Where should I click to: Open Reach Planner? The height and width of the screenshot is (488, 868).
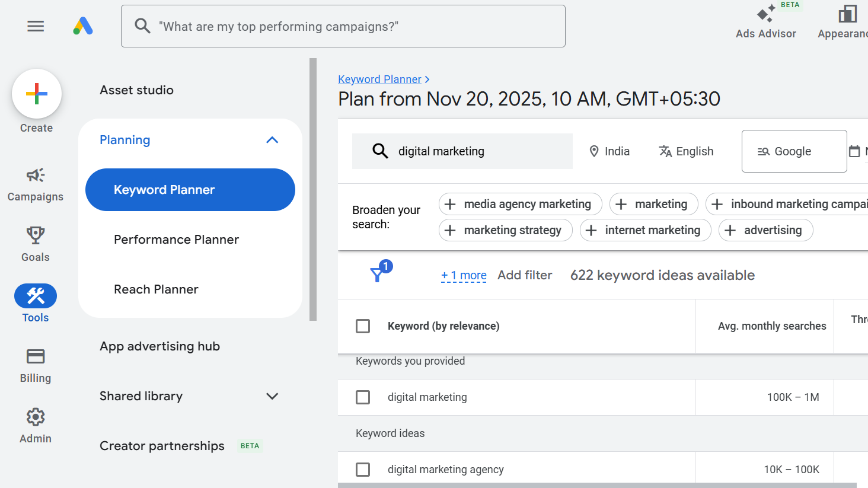point(156,289)
